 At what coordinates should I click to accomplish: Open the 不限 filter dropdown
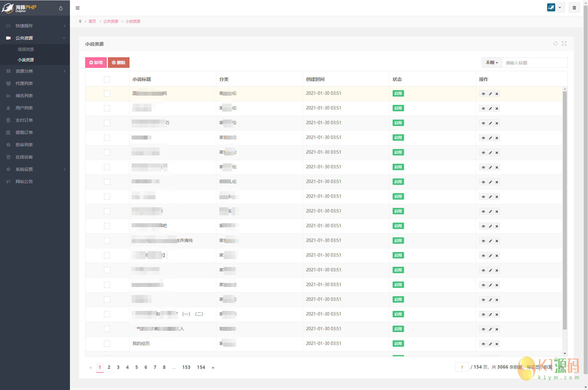pos(492,63)
